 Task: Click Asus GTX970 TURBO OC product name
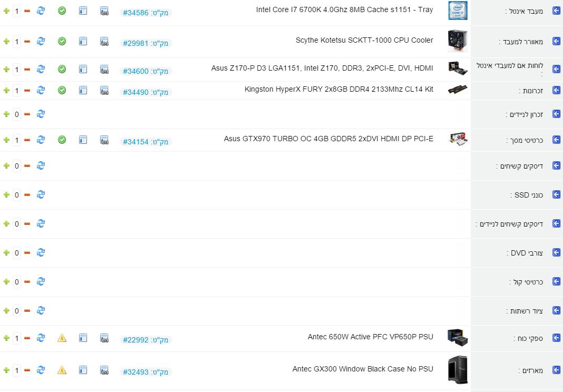coord(328,139)
